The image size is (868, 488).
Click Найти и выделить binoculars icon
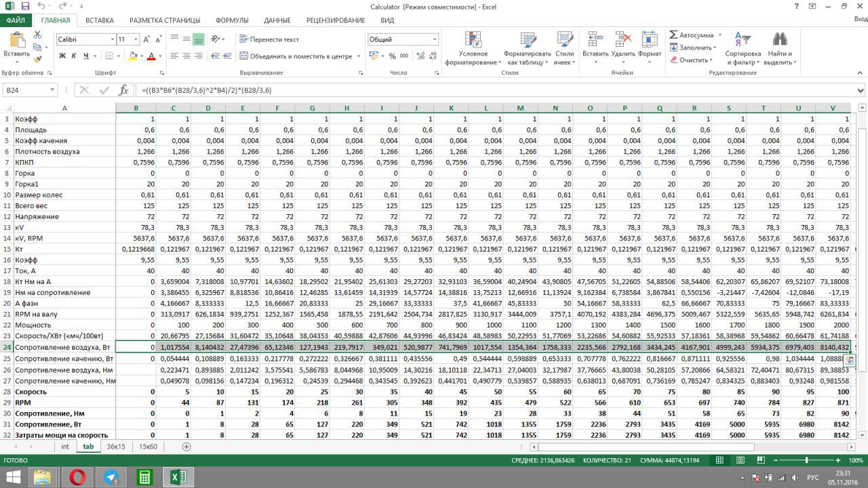coord(779,49)
